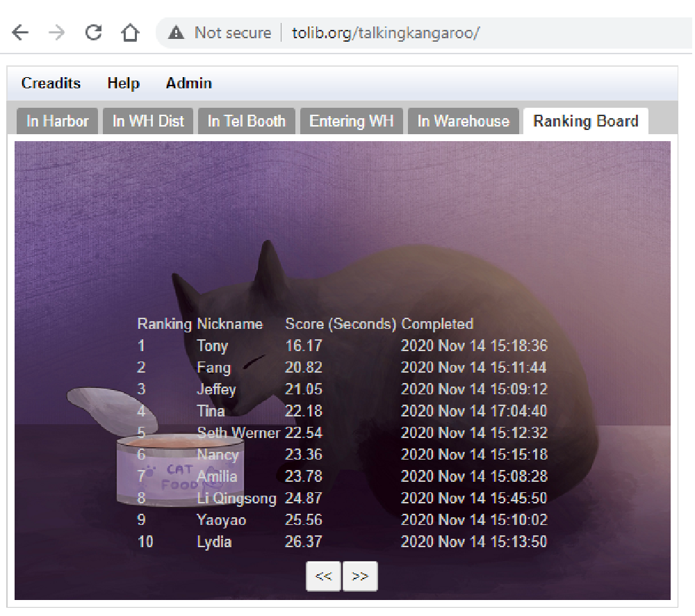The width and height of the screenshot is (695, 616).
Task: Select the In Tel Booth tab
Action: click(x=247, y=121)
